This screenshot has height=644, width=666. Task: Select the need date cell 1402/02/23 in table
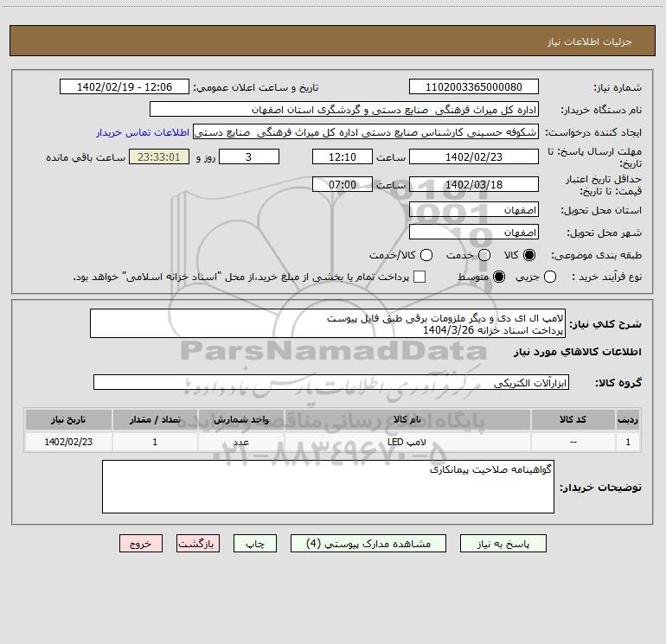point(68,442)
